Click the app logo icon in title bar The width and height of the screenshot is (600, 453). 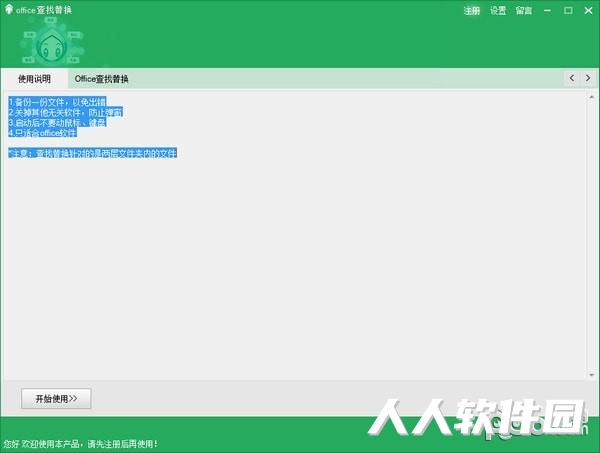pos(9,10)
